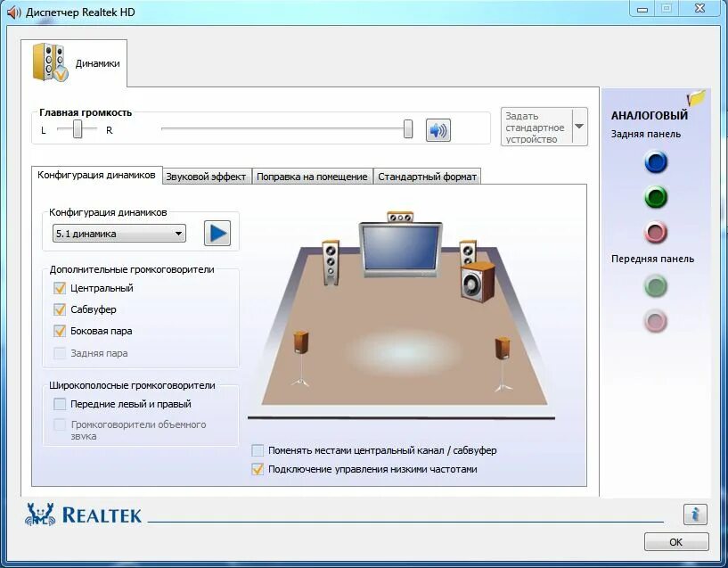
Task: Click the АНАЛОГОВЫЙ heading
Action: pyautogui.click(x=649, y=115)
